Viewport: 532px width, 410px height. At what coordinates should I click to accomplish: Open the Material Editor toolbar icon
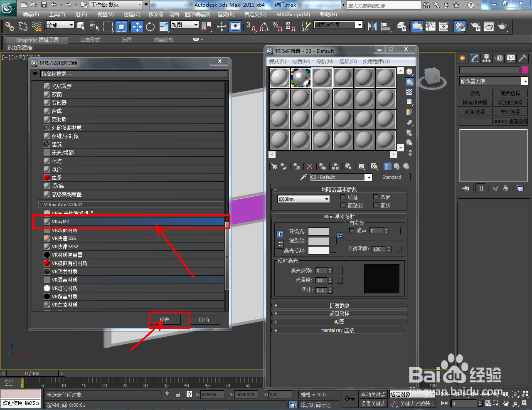460,27
